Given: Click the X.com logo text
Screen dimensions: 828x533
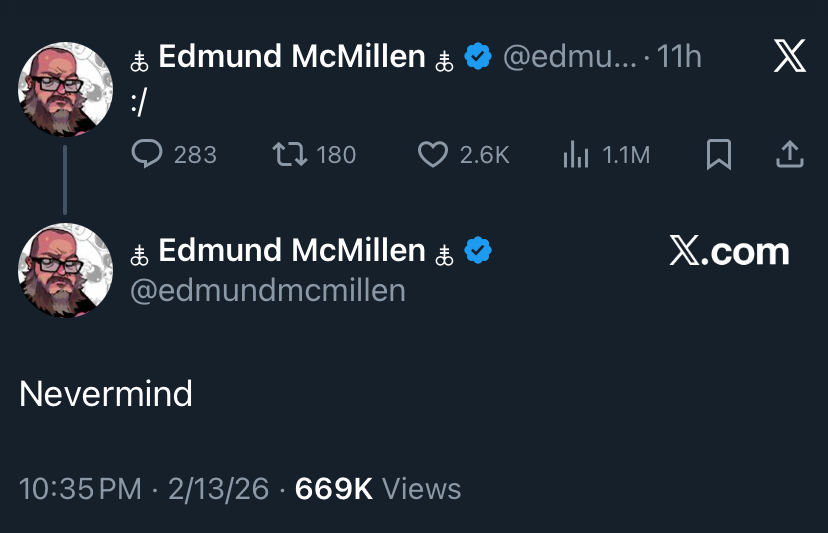Looking at the screenshot, I should point(729,252).
